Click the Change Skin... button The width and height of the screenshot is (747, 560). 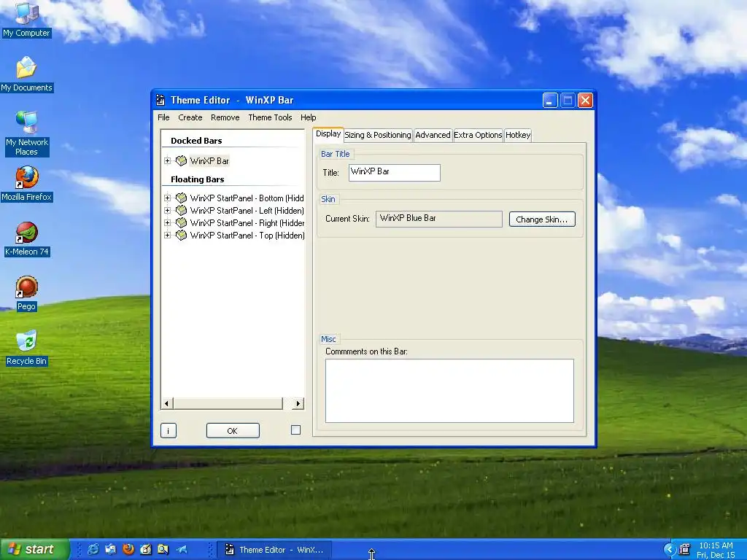(542, 219)
